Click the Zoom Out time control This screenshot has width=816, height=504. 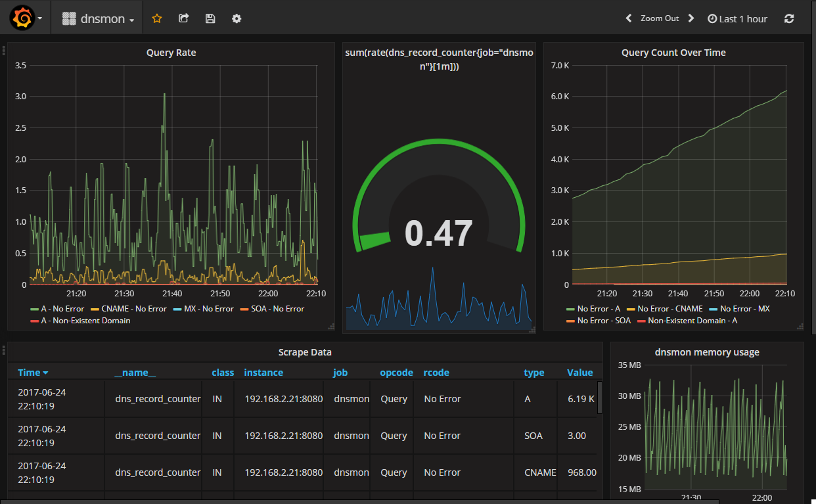[660, 18]
